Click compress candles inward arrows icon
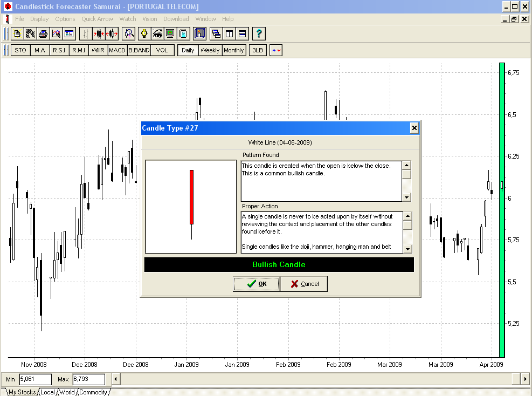This screenshot has width=532, height=396. click(x=99, y=33)
